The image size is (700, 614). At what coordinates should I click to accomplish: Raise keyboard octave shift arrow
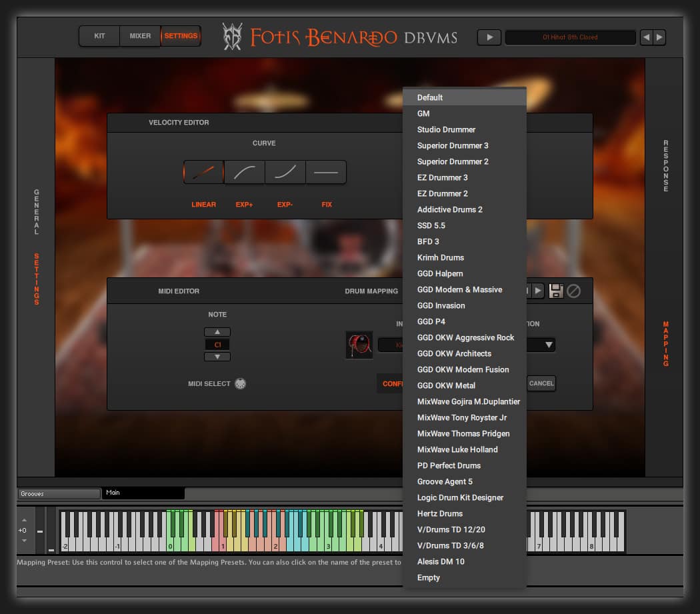click(24, 520)
